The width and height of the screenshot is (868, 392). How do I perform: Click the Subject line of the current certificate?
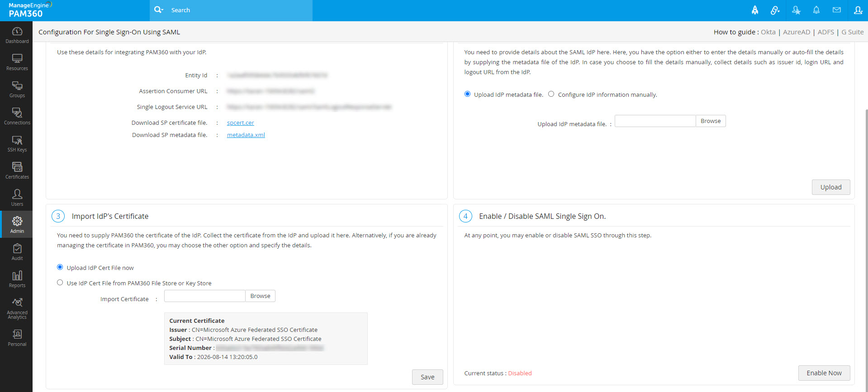pos(245,339)
